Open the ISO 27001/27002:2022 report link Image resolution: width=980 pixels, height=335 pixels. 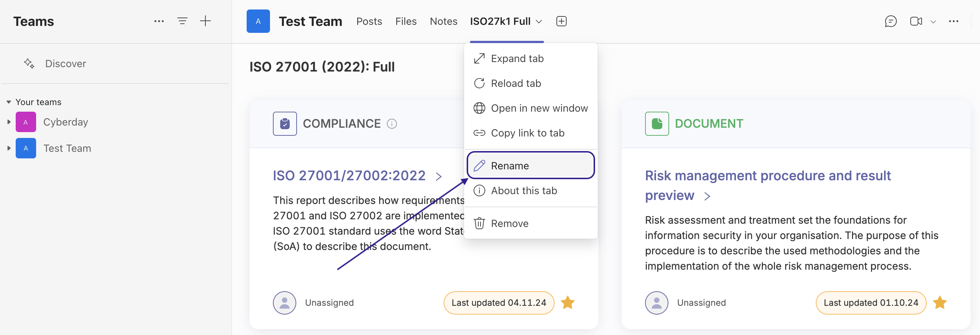point(349,176)
